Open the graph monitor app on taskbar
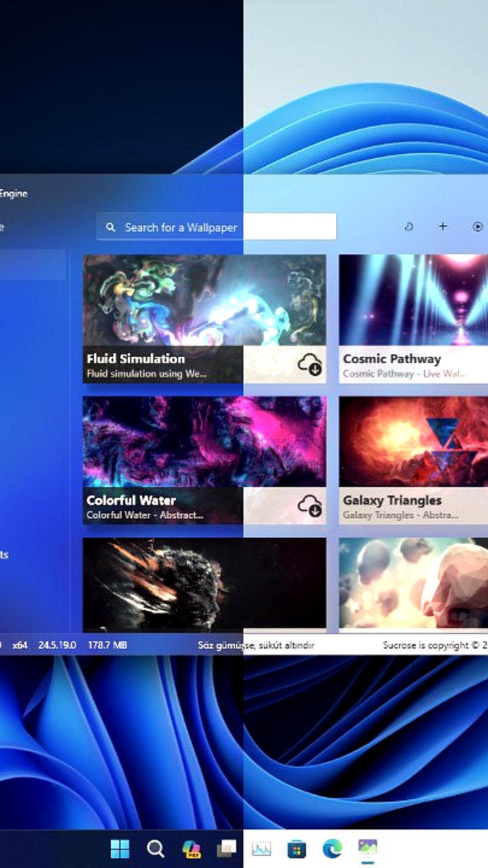The width and height of the screenshot is (488, 868). [x=262, y=848]
